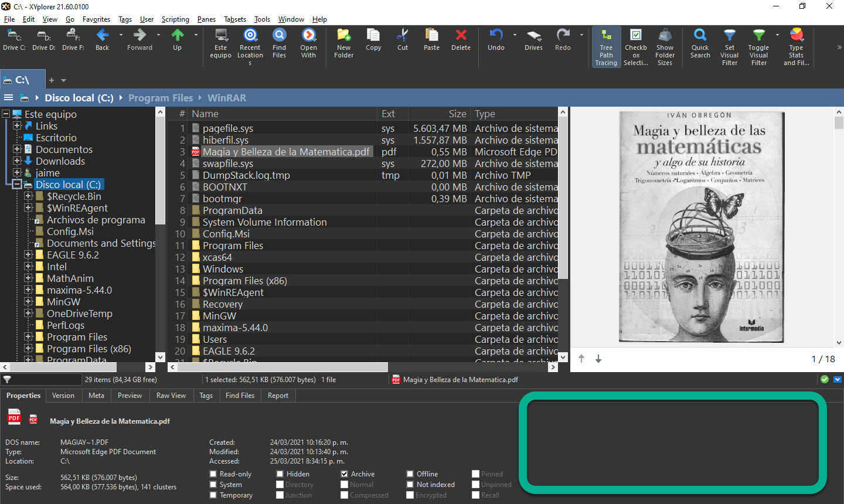This screenshot has height=504, width=844.
Task: Check the Hidden attribute checkbox
Action: 280,474
